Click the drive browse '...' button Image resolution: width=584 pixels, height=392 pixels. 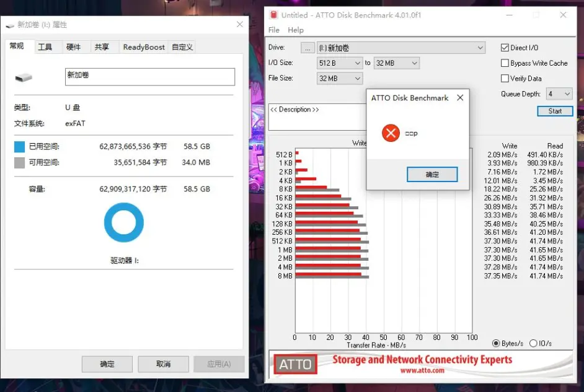point(307,48)
